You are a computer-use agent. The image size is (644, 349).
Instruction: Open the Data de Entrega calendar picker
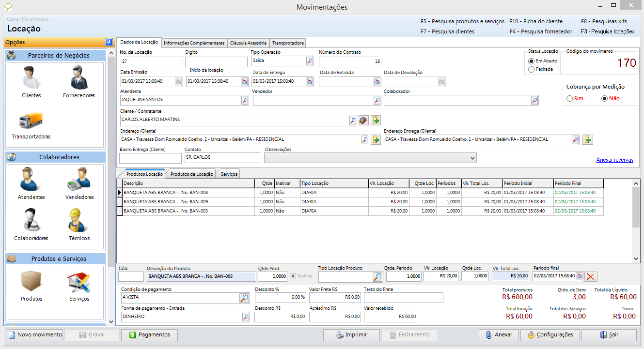(309, 82)
